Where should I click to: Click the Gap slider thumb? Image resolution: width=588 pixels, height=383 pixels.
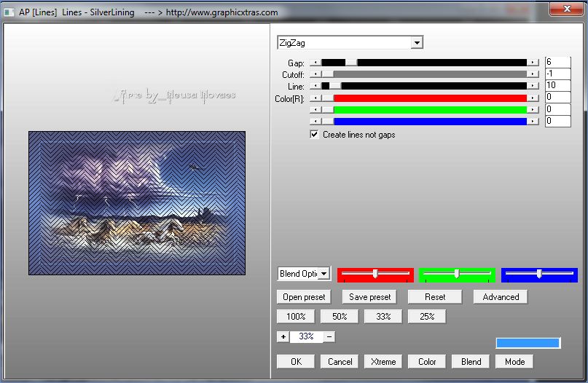click(351, 63)
